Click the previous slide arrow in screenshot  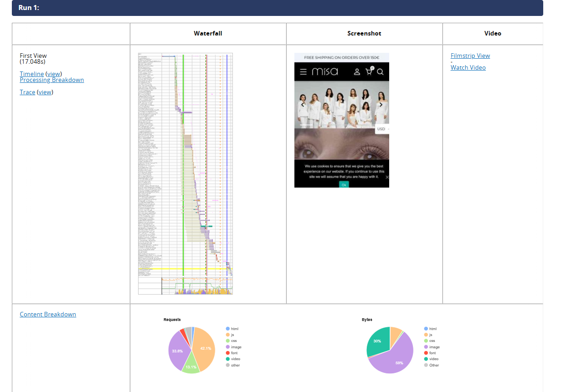click(302, 105)
